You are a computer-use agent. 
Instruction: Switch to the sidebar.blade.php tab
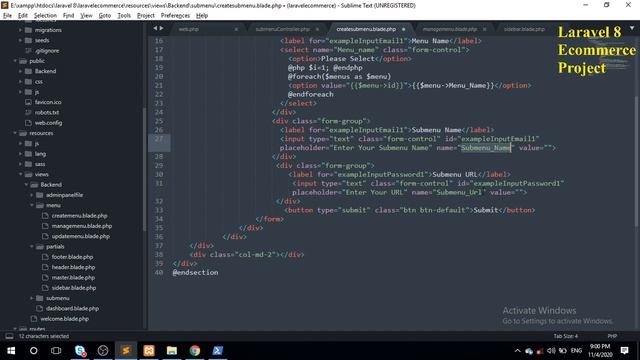524,29
